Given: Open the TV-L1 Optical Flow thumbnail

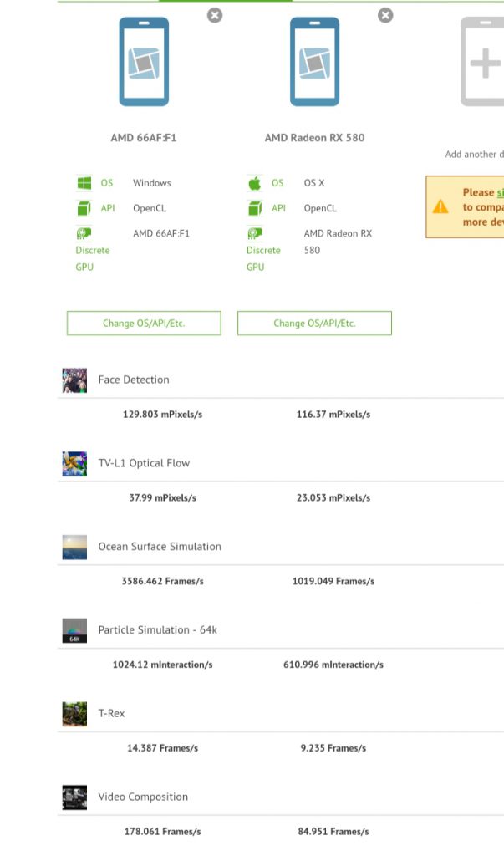Looking at the screenshot, I should 74,464.
